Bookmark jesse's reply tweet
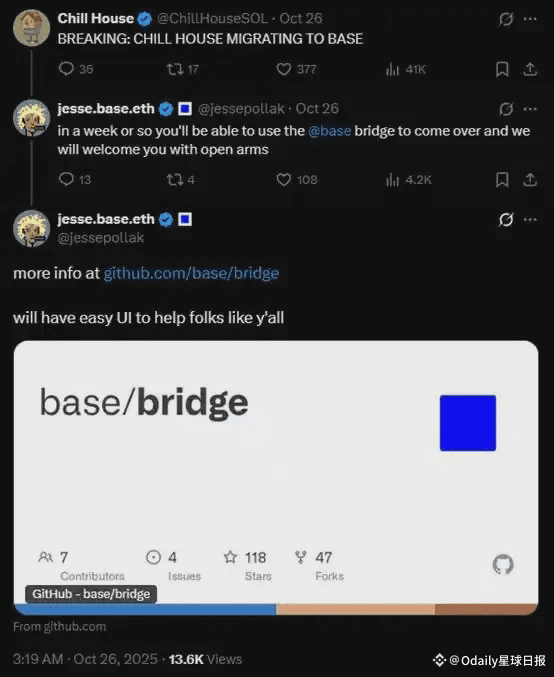554x677 pixels. coord(502,180)
